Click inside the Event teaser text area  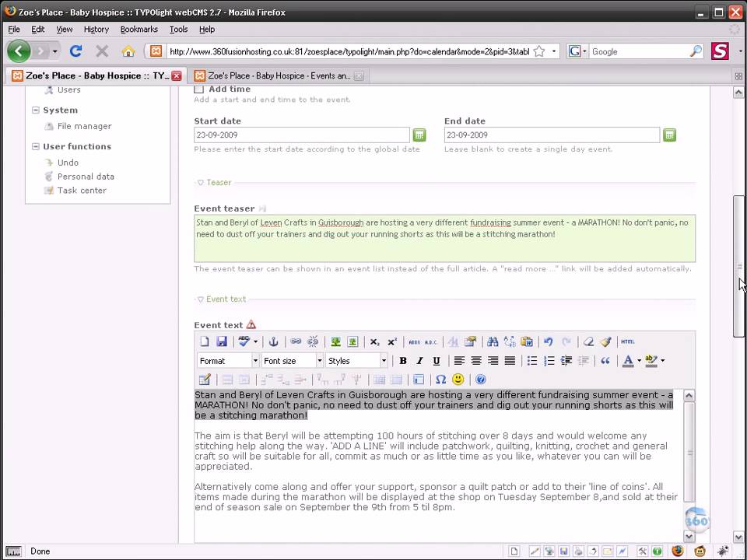(444, 239)
